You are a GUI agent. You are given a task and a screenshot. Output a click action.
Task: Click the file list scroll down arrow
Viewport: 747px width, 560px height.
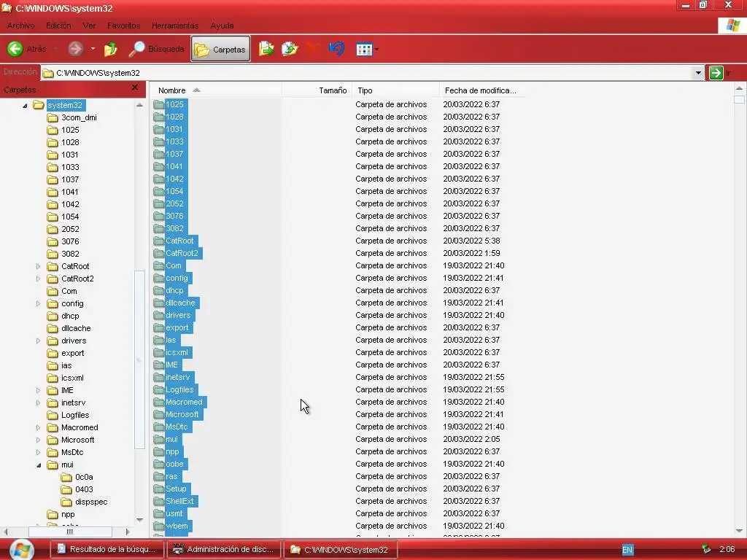click(739, 531)
